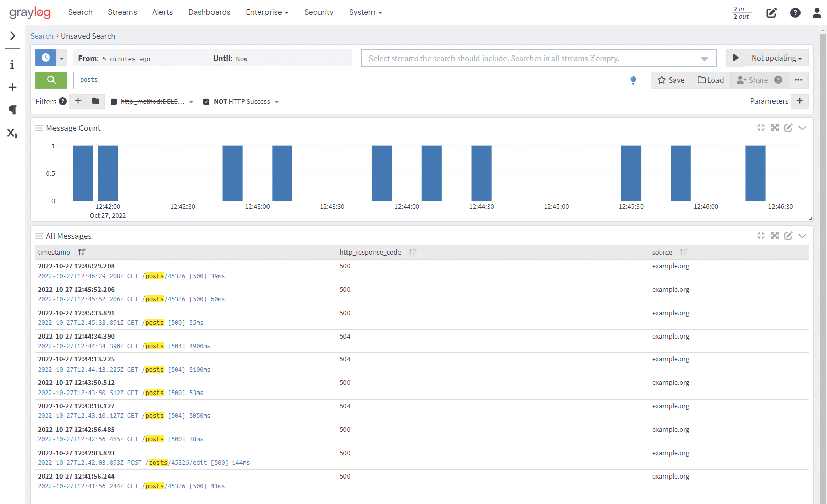Screen dimensions: 827x504
Task: Focus the All Messages widget
Action: click(761, 236)
